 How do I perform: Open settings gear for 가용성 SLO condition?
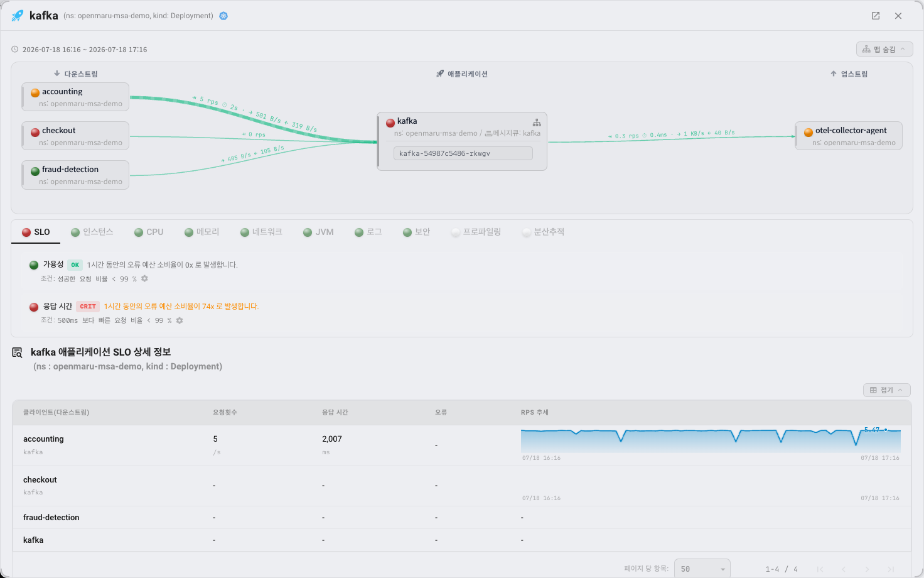coord(144,278)
